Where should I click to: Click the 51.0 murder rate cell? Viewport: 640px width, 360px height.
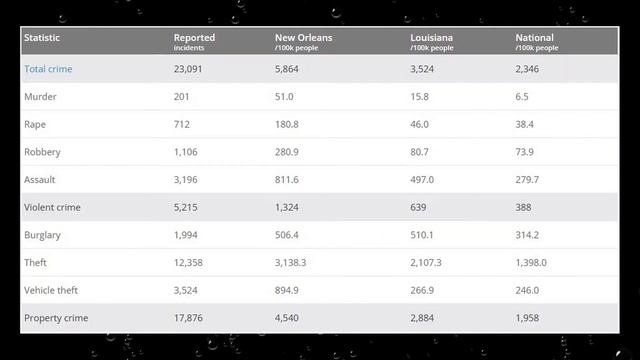pos(284,97)
